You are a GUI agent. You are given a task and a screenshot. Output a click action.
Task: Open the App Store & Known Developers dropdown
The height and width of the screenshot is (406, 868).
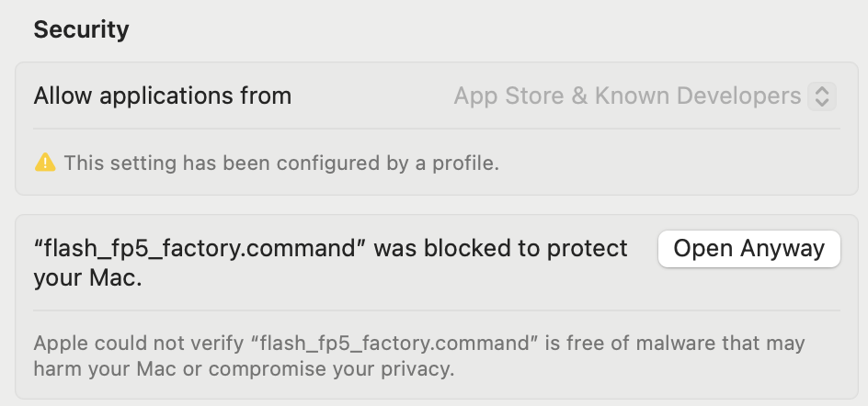[645, 96]
